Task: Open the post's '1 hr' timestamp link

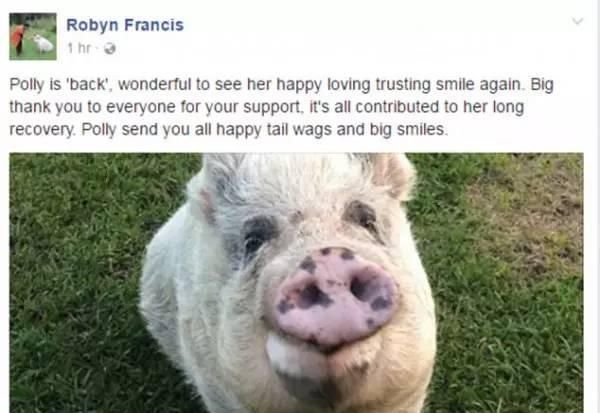Action: [79, 49]
